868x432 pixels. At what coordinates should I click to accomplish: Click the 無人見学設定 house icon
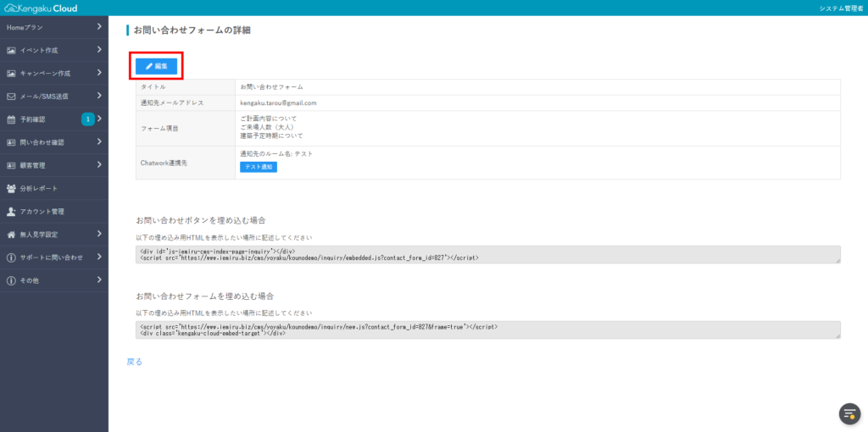11,235
